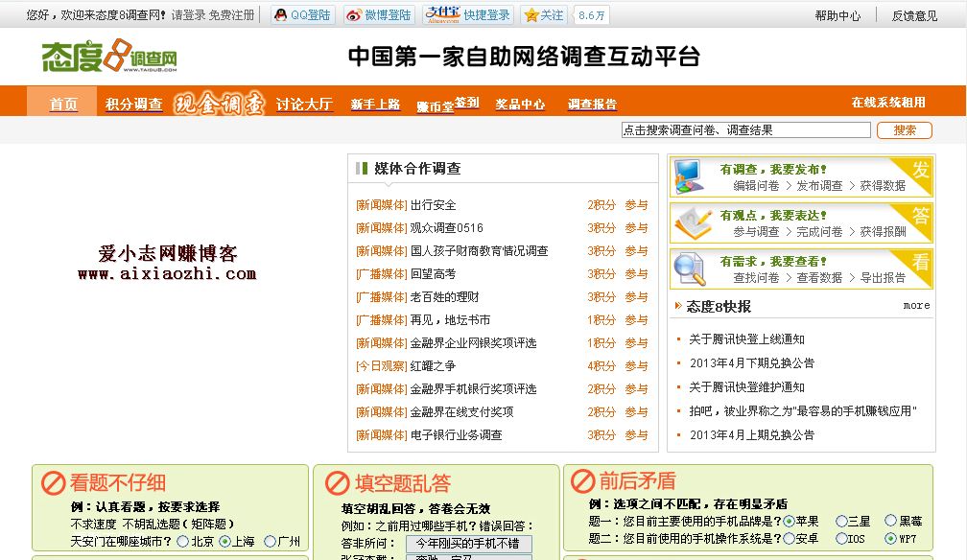Click 参与 on the 再见，地坛书市 row

coord(636,320)
